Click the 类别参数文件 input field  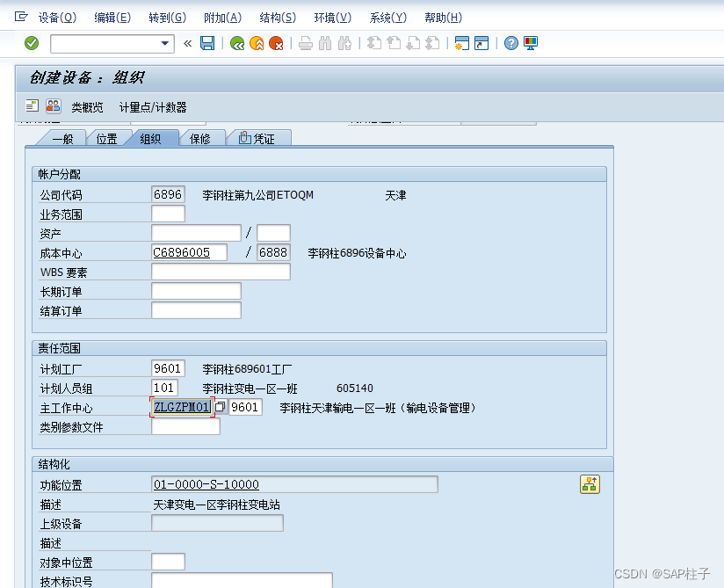[x=185, y=427]
